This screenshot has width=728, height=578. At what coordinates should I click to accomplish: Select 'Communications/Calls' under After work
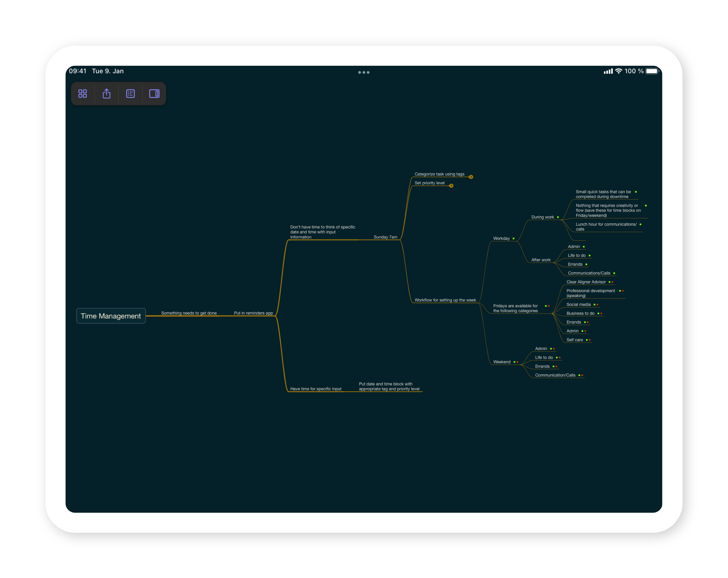589,273
